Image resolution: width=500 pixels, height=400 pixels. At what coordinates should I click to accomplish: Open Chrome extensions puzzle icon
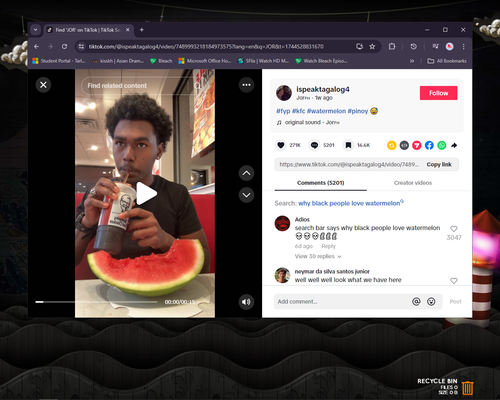392,46
